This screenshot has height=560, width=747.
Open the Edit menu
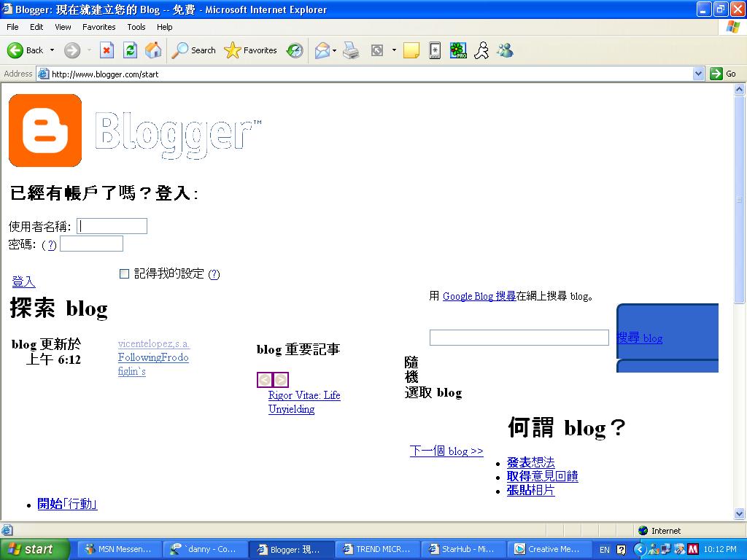36,27
